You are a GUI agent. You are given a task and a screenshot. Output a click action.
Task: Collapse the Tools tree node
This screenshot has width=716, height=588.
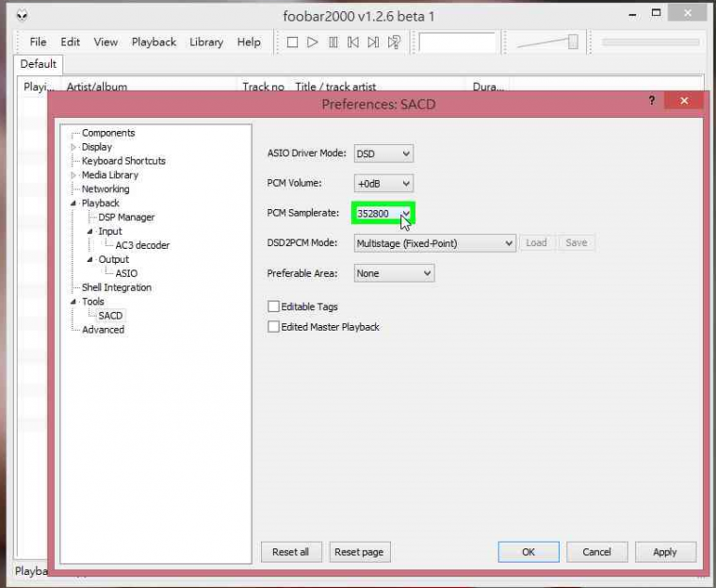(73, 302)
